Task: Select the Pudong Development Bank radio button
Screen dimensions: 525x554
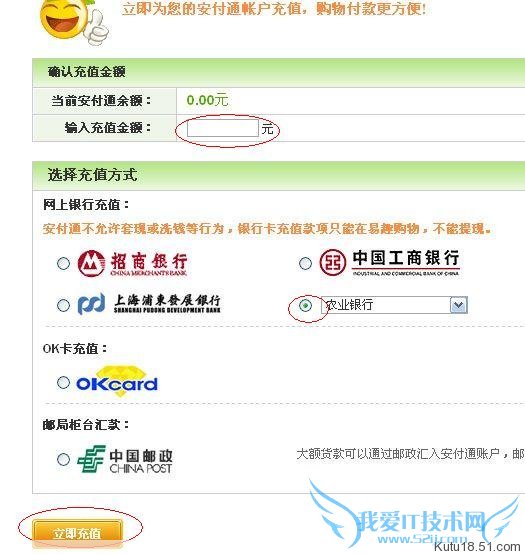Action: [63, 305]
